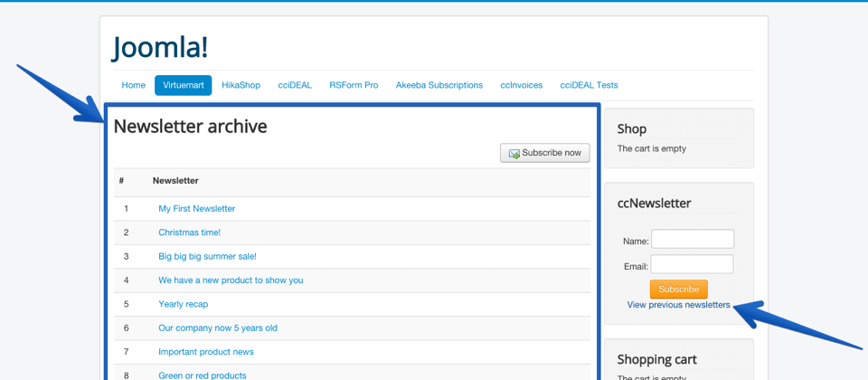Open the My First Newsletter link
Screen dimensions: 868x380
point(196,209)
